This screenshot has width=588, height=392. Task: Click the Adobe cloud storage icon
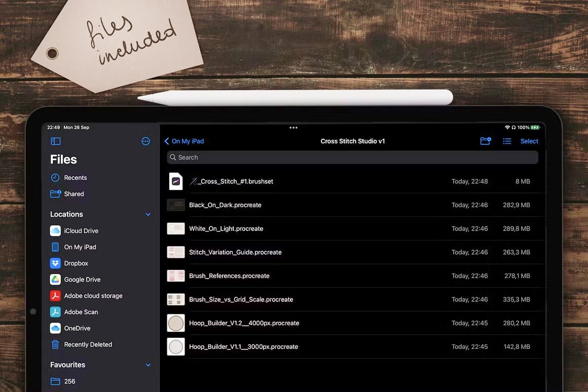coord(55,296)
